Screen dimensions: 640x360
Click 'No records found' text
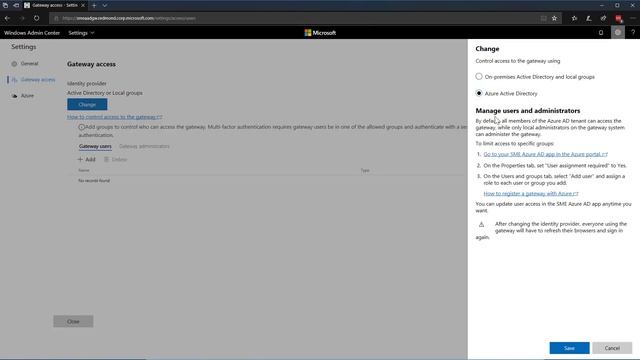(94, 180)
